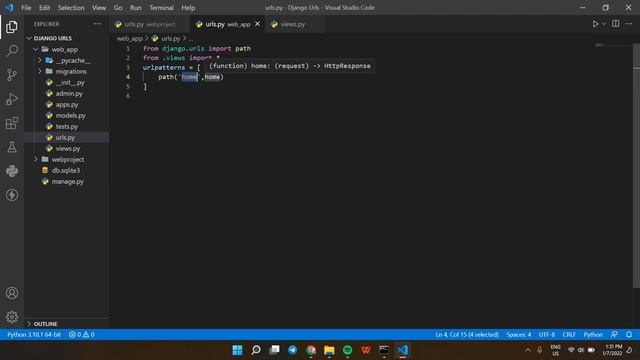Open the Help menu
Screen dimensions: 640x360
[x=188, y=7]
